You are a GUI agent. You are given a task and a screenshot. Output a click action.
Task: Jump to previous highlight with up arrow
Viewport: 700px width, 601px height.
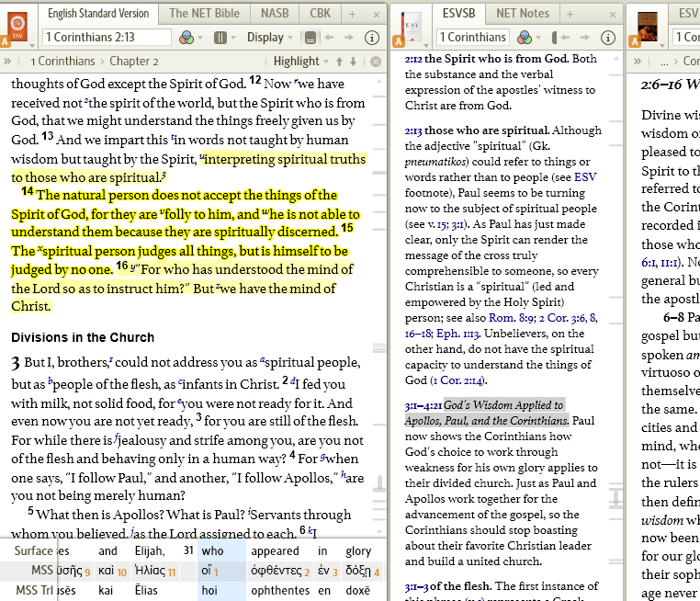[339, 62]
